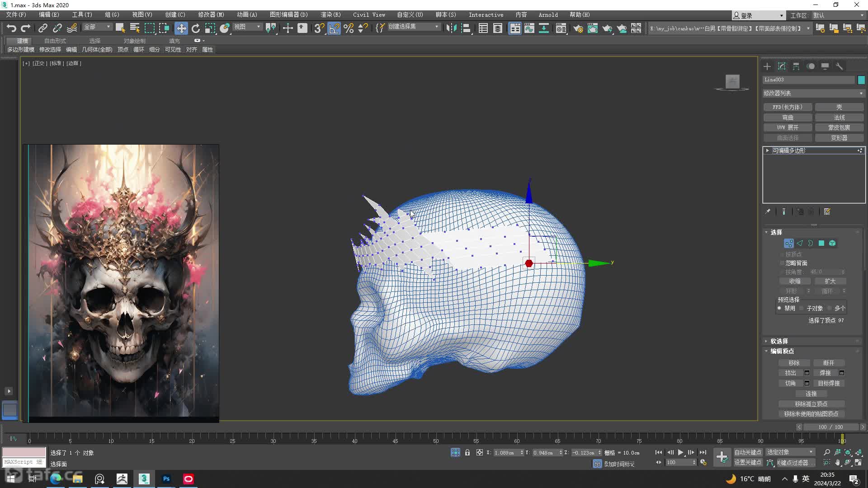868x488 pixels.
Task: Select the 禁用 preview selection radio button
Action: (779, 308)
